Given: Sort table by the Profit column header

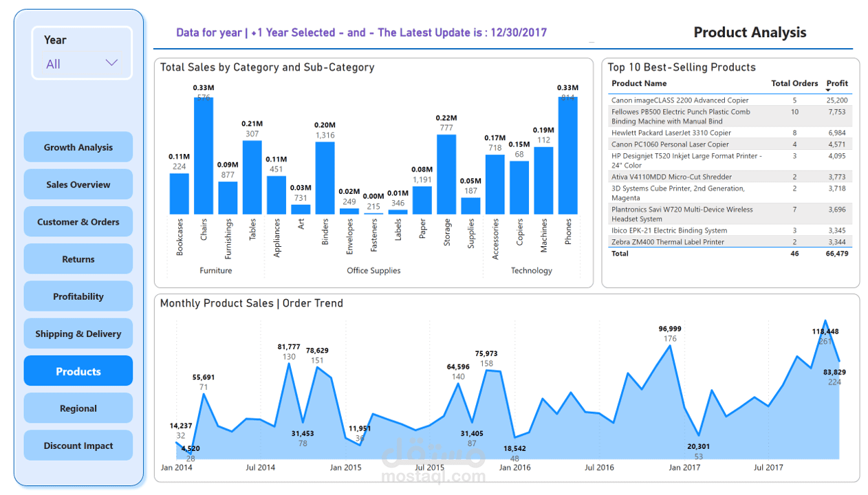Looking at the screenshot, I should click(837, 83).
